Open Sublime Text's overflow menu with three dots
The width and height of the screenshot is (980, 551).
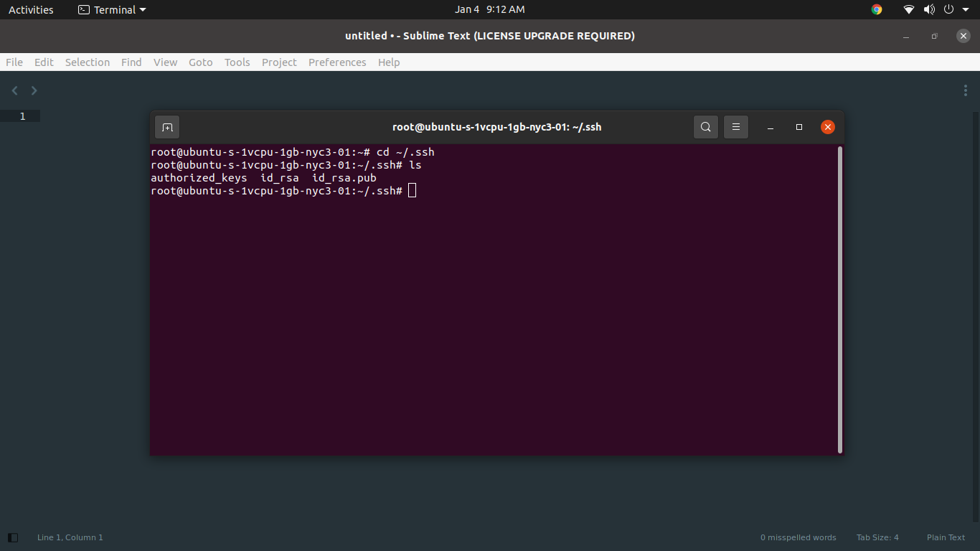(x=965, y=90)
